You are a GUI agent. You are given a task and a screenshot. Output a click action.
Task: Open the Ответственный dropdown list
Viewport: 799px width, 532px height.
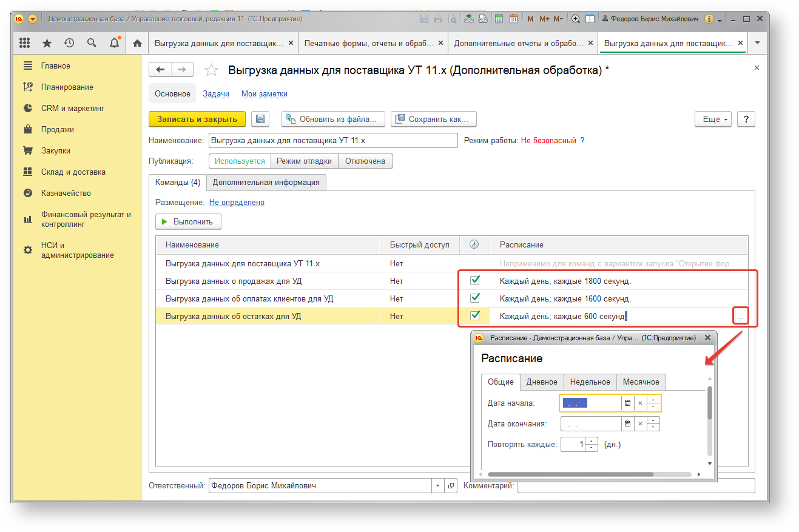[439, 486]
